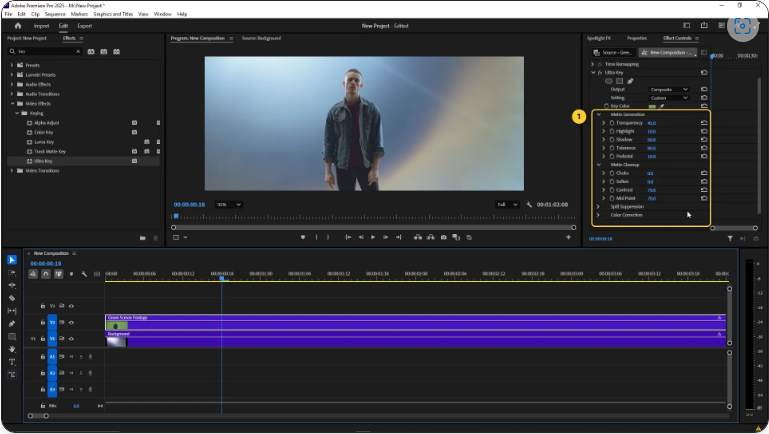769x434 pixels.
Task: Create ellipse mask for Ultra Key
Action: point(609,81)
